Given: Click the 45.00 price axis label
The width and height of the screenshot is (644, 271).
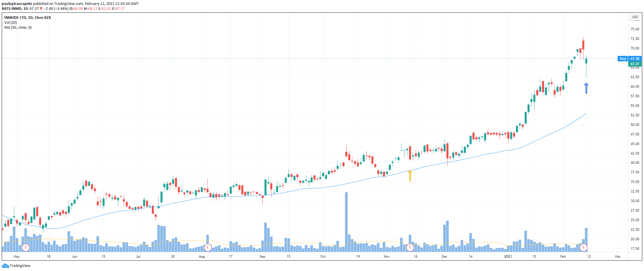Looking at the screenshot, I should click(635, 144).
